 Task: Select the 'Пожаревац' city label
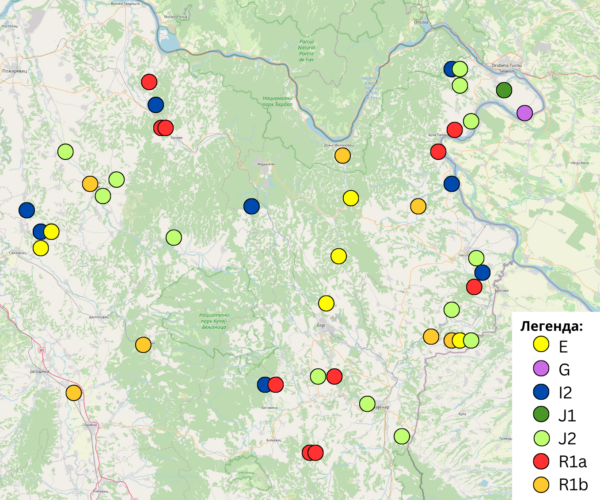[13, 71]
